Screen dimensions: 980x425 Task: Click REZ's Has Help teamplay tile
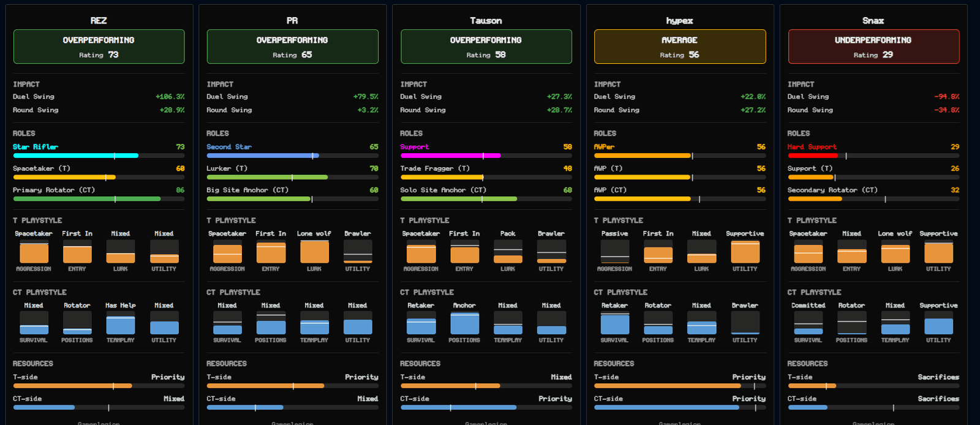[121, 323]
